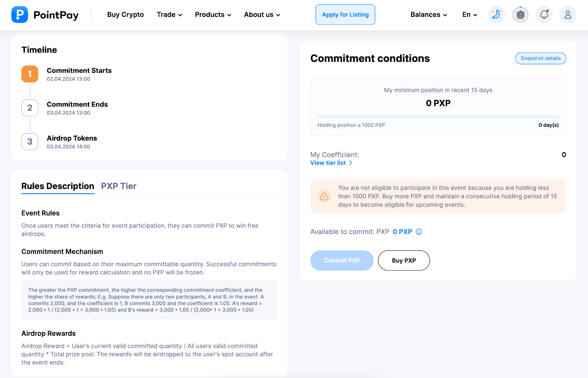Expand the Products dropdown menu
This screenshot has width=588, height=378.
[213, 15]
